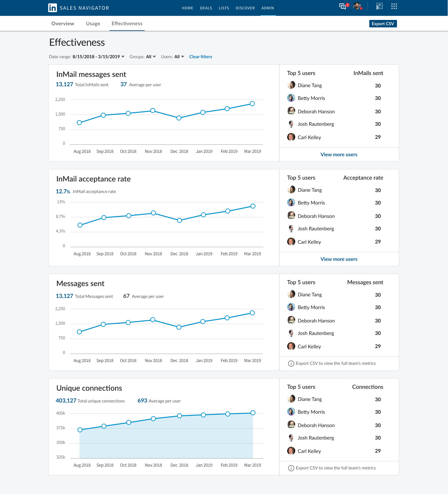Open the profile avatar menu in header
448x494 pixels.
point(357,6)
